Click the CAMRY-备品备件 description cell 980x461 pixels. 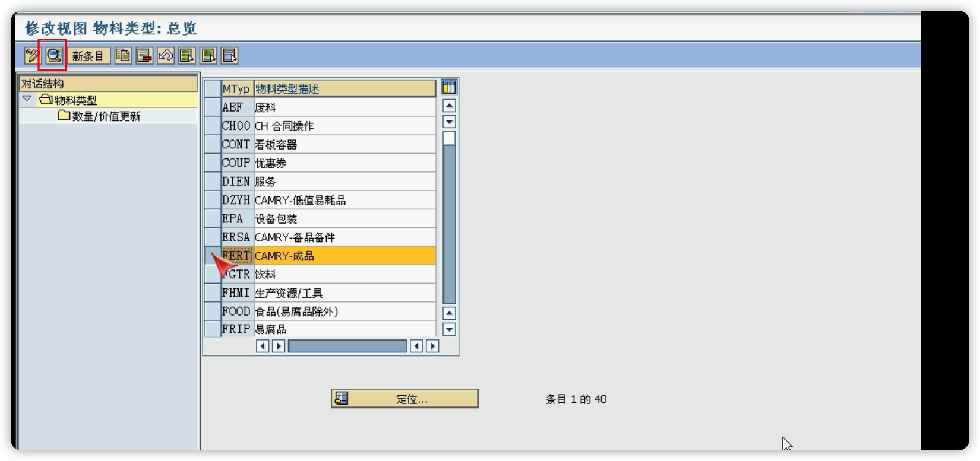tap(344, 237)
